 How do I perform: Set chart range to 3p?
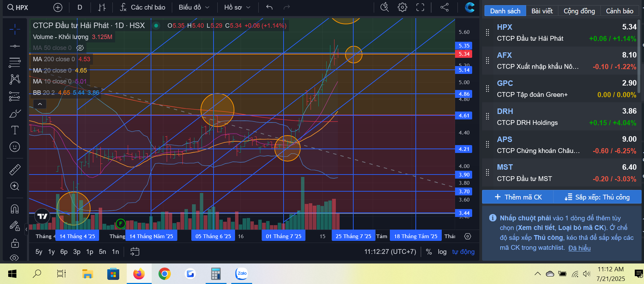77,251
